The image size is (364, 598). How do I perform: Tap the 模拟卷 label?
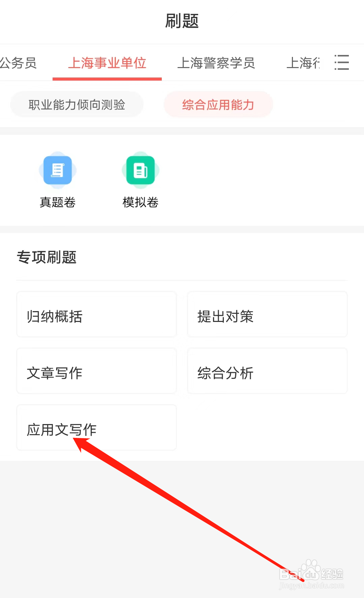point(141,202)
